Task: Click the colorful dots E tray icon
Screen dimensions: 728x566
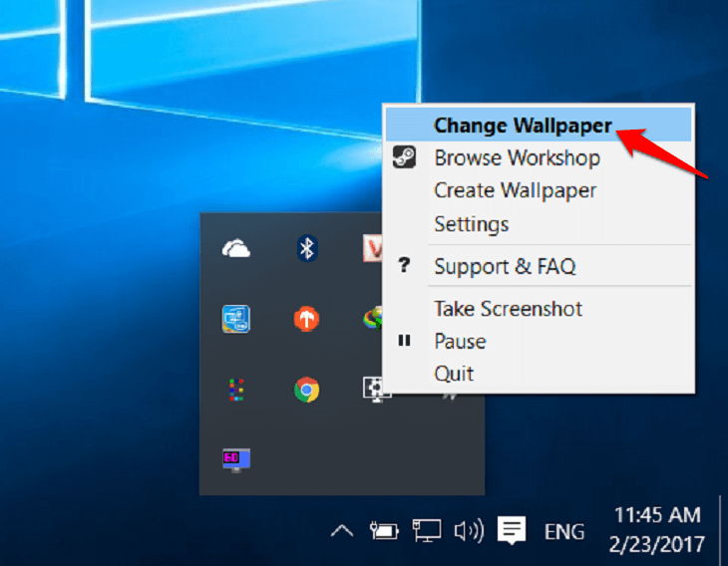Action: [x=236, y=390]
